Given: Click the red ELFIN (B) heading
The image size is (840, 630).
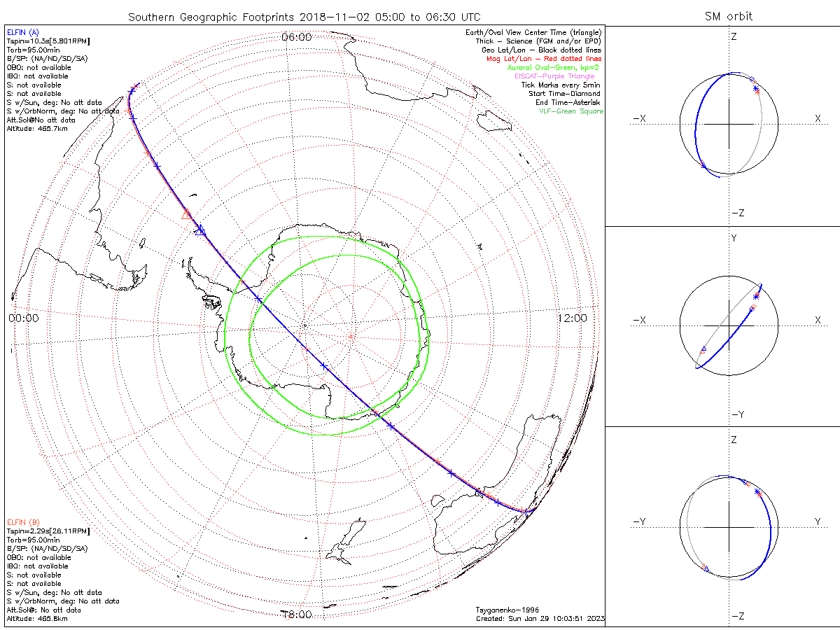Looking at the screenshot, I should click(23, 522).
